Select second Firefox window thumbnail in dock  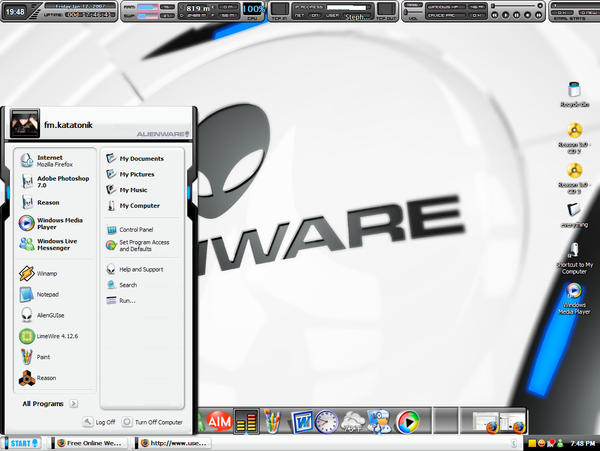click(x=513, y=422)
